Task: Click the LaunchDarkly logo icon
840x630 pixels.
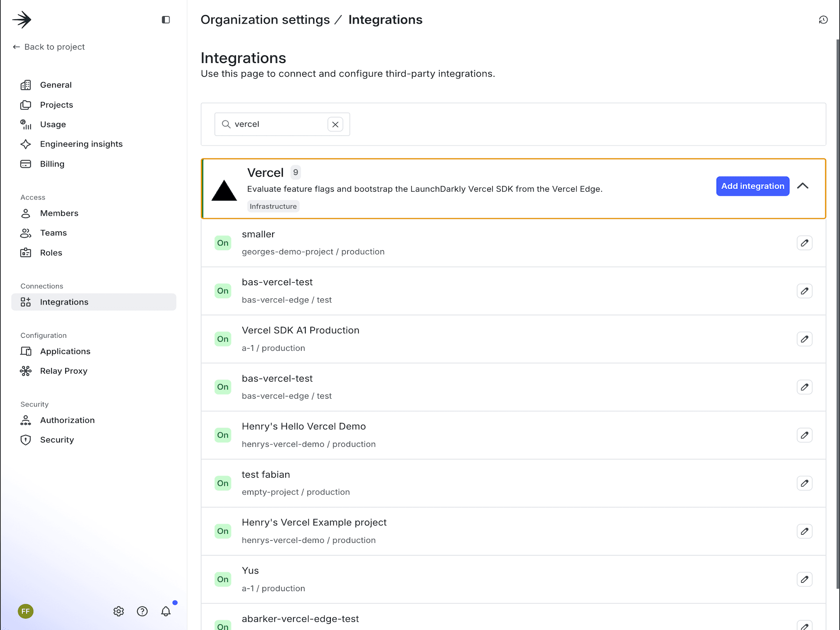Action: tap(22, 20)
